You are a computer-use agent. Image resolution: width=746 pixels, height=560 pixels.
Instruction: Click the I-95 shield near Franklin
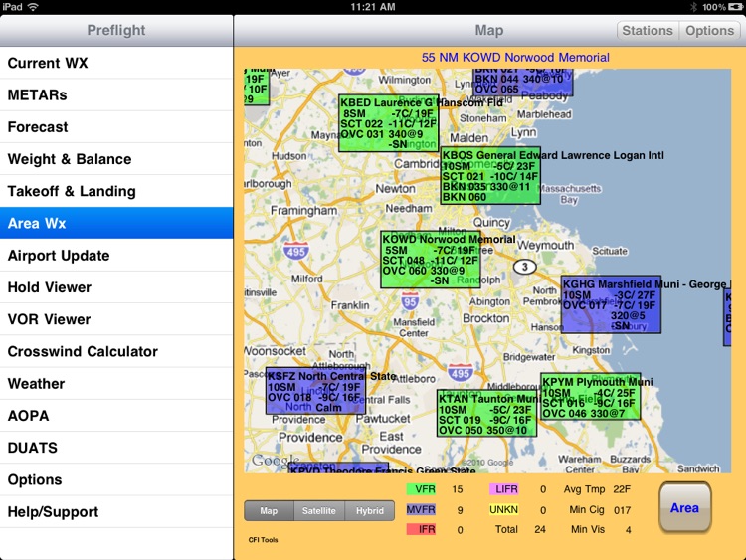point(410,301)
